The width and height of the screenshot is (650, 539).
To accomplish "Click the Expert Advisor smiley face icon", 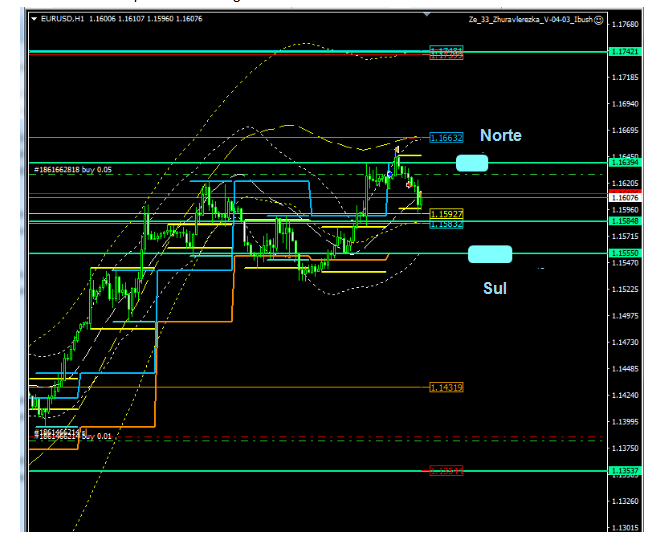I will (x=598, y=19).
